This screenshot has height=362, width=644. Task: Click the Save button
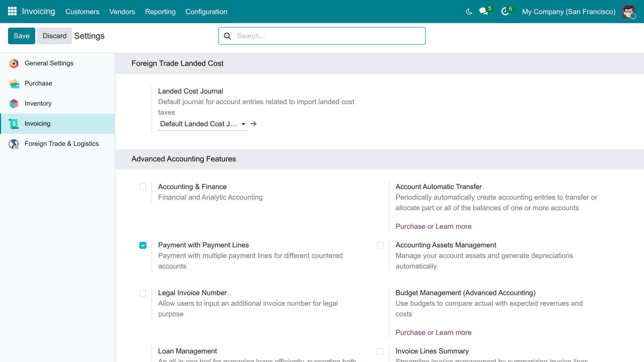click(22, 36)
